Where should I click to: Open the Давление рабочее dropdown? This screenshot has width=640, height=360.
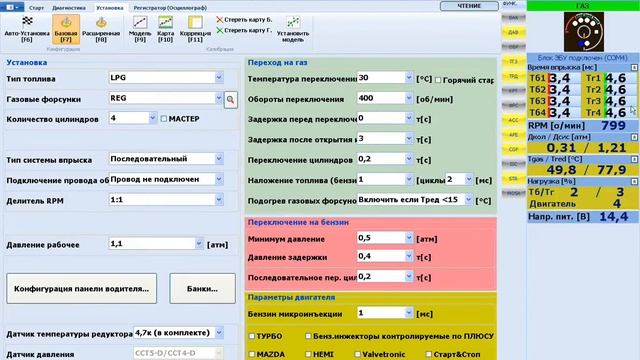[x=198, y=244]
